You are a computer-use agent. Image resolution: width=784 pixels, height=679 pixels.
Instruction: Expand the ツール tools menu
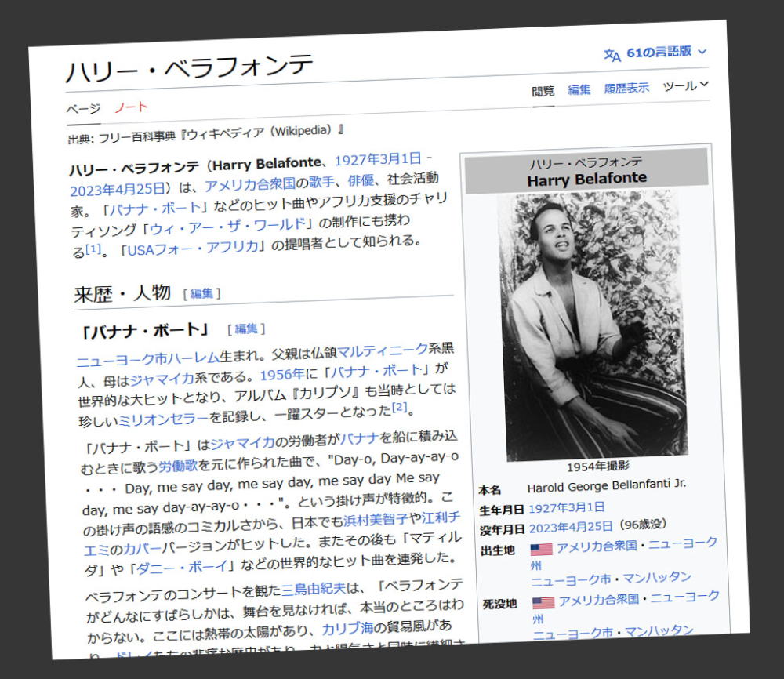pos(685,86)
